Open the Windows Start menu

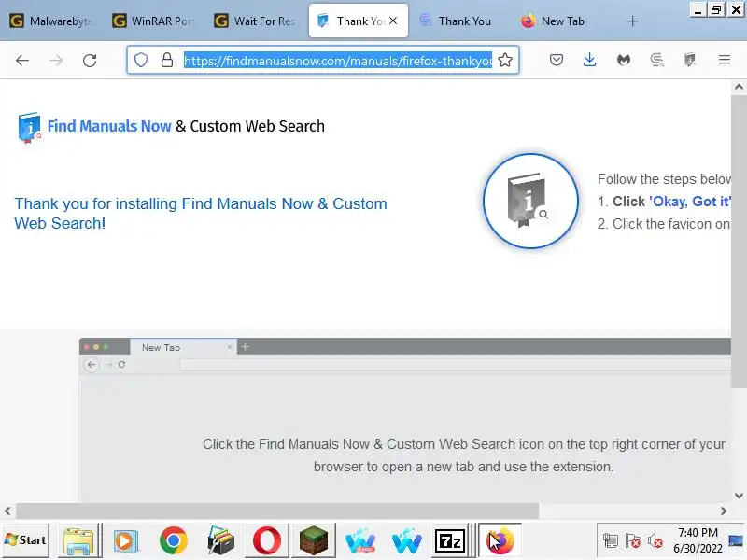click(25, 540)
